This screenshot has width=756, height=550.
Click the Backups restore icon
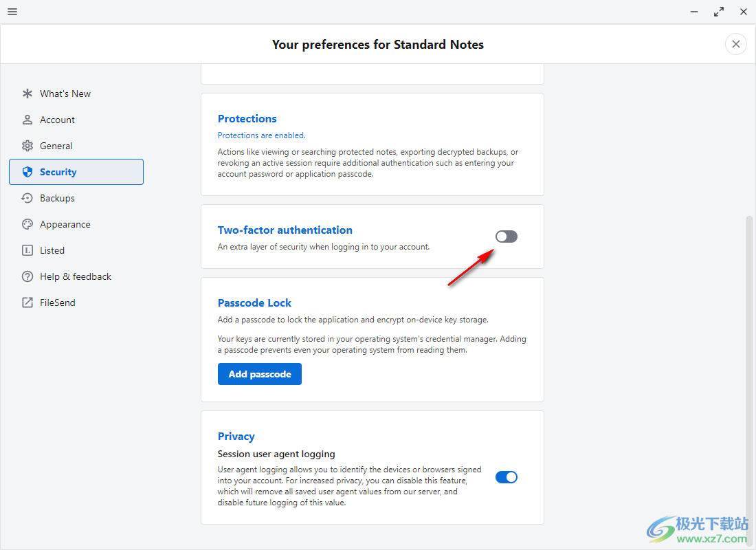(27, 198)
